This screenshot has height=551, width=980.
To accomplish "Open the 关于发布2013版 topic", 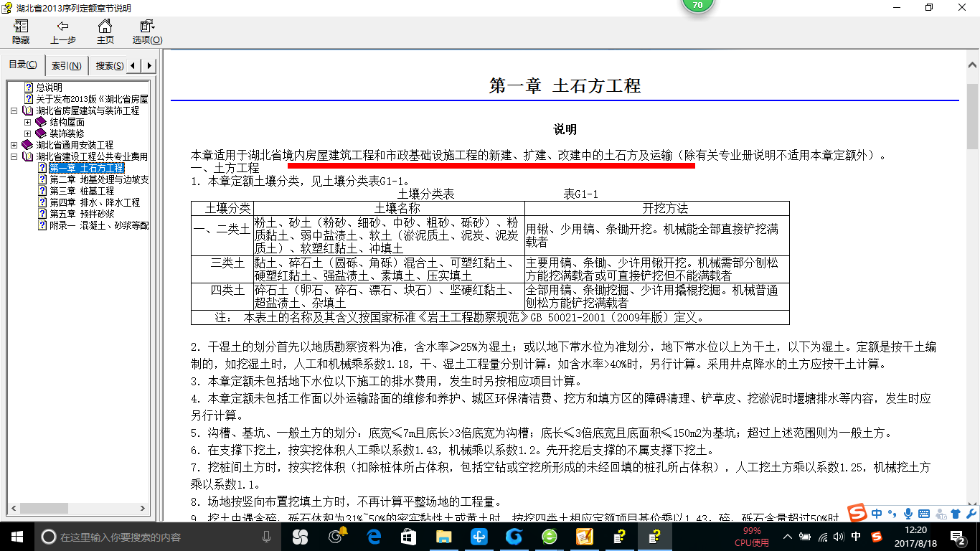I will 93,99.
